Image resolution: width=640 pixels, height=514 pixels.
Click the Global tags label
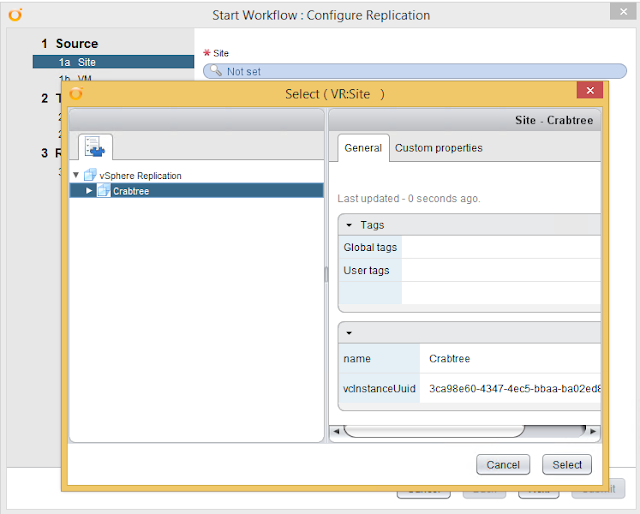click(x=370, y=247)
